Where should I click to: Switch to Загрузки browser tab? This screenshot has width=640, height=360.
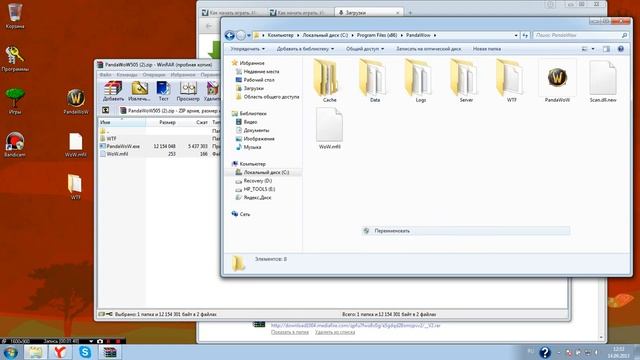click(369, 13)
